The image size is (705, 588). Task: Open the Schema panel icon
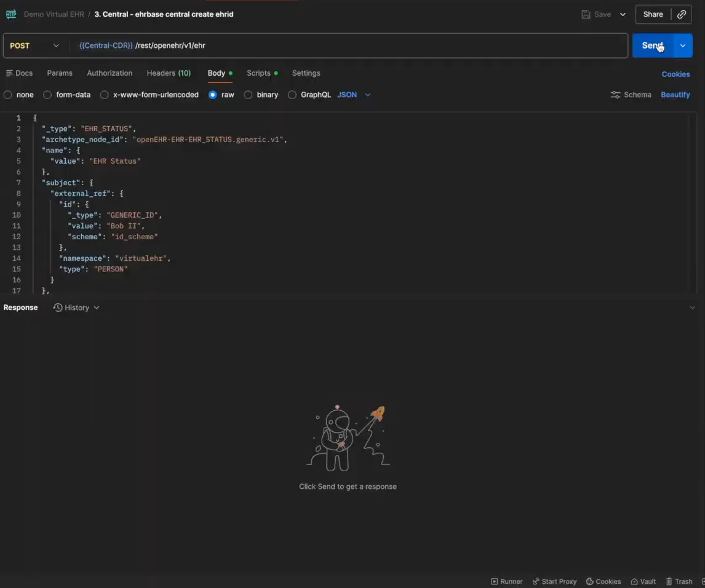(616, 95)
